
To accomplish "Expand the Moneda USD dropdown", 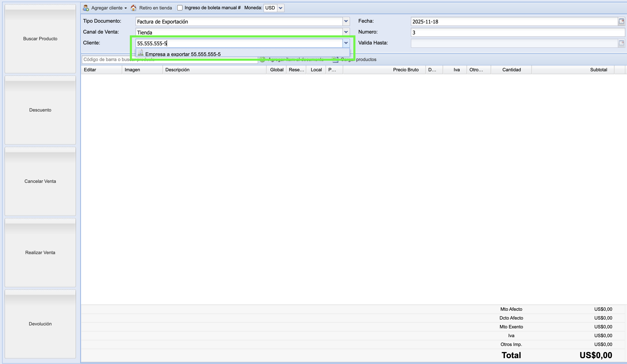I will point(281,8).
